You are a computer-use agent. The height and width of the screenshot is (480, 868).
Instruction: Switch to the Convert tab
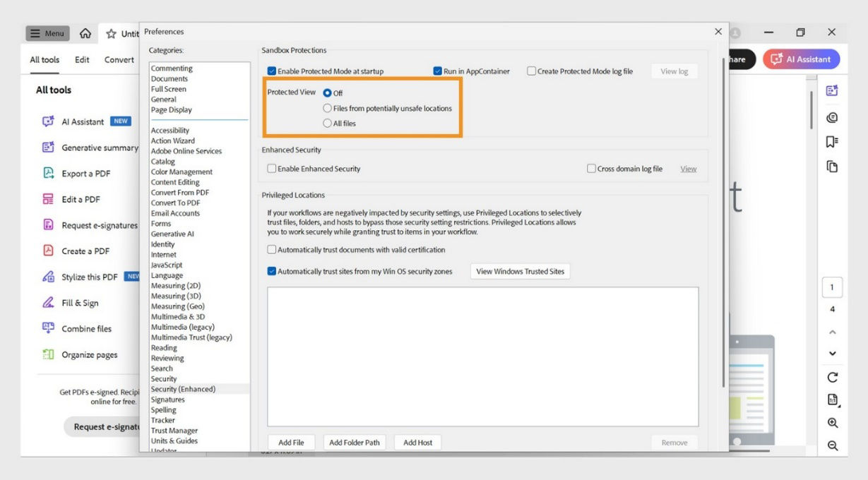click(118, 60)
